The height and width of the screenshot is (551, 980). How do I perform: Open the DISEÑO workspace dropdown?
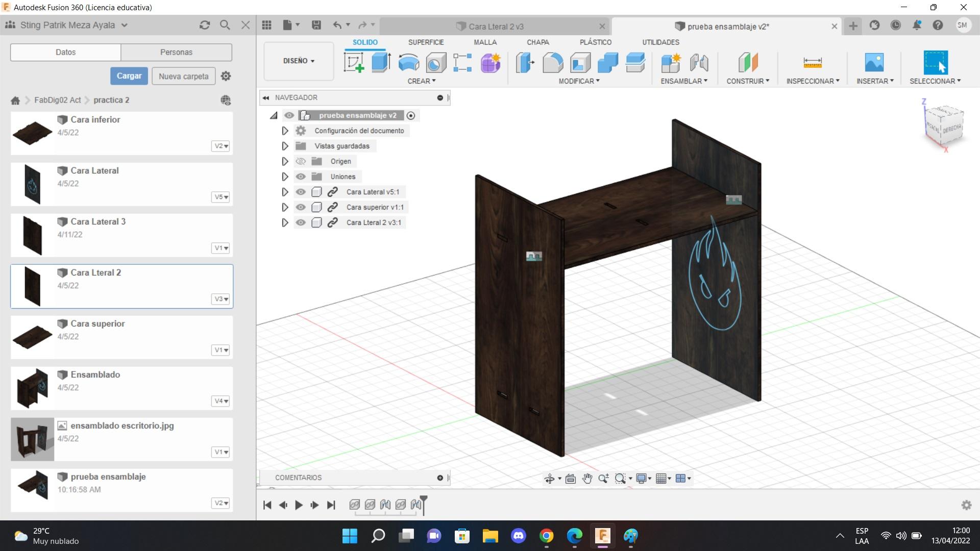pyautogui.click(x=299, y=61)
